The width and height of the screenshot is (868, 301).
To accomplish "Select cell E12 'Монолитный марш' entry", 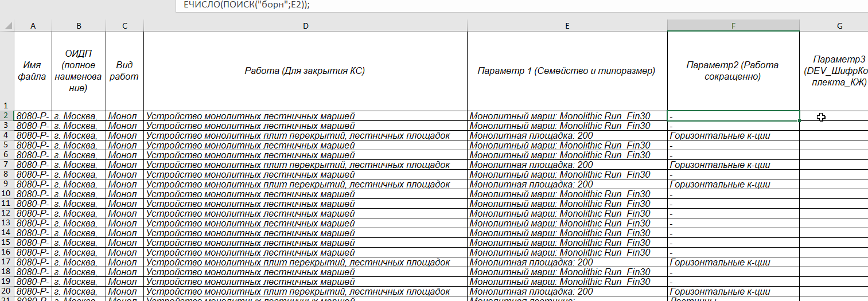I will [x=567, y=213].
